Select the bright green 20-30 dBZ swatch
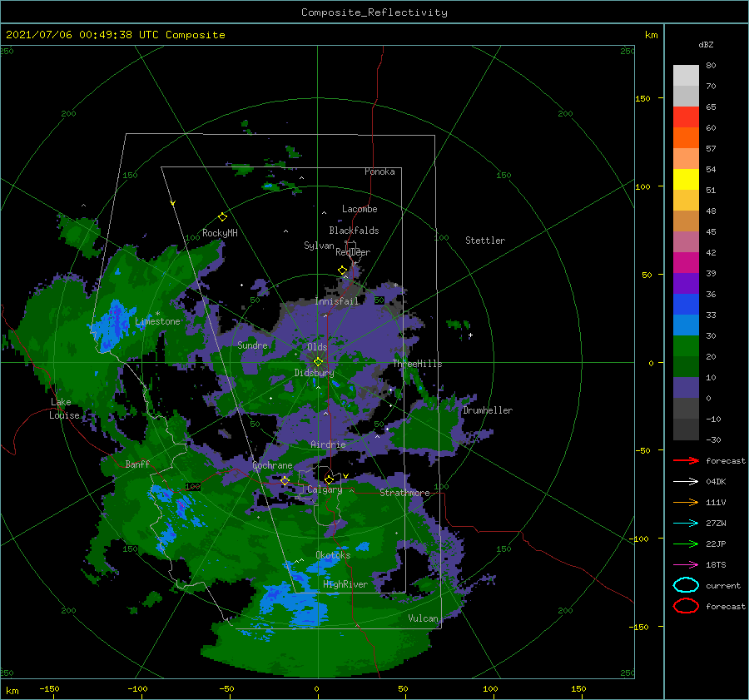Viewport: 749px width, 700px height. coord(686,346)
